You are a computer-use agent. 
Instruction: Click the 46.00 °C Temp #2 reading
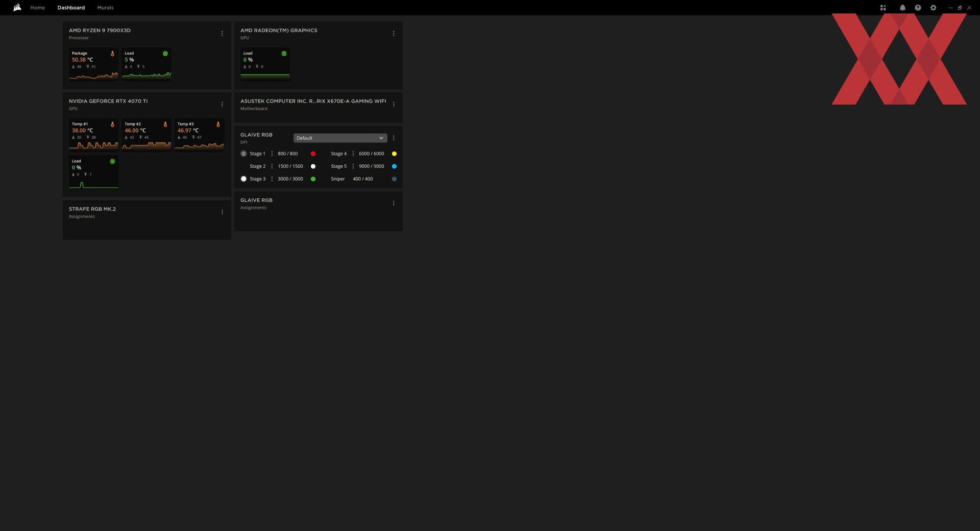click(135, 131)
